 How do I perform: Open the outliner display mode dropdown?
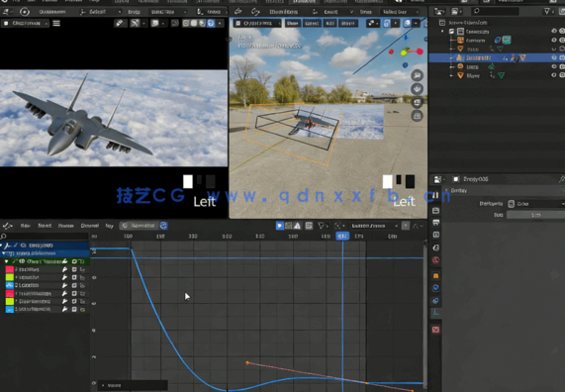click(x=456, y=12)
